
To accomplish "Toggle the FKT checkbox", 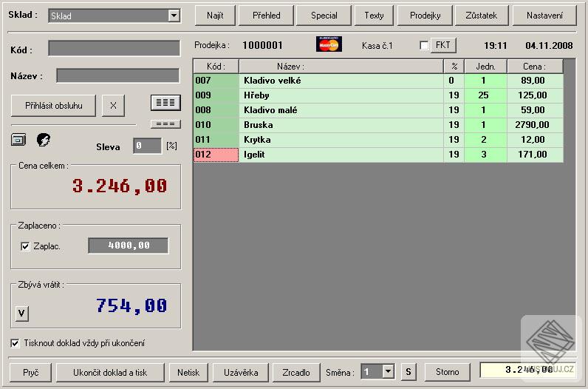I will [x=424, y=45].
